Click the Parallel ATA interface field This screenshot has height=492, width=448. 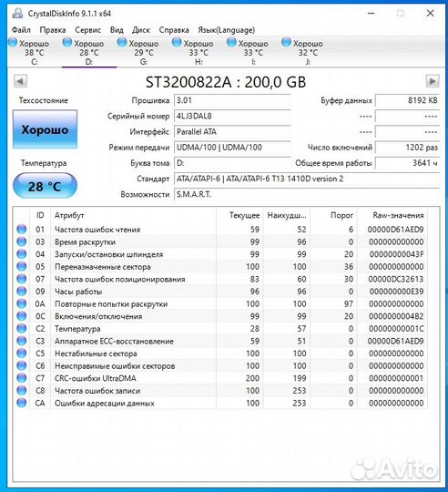point(232,132)
